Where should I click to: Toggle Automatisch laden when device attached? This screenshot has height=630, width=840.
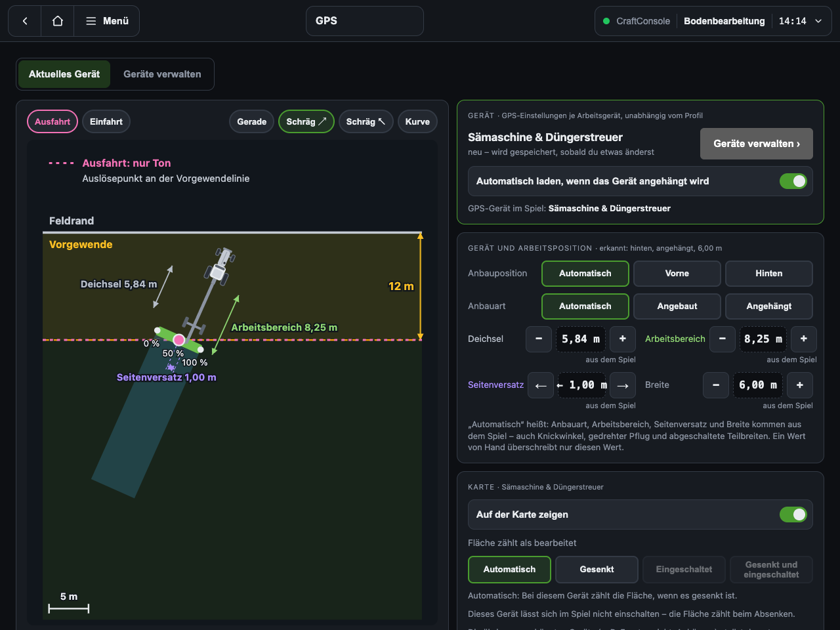click(793, 181)
